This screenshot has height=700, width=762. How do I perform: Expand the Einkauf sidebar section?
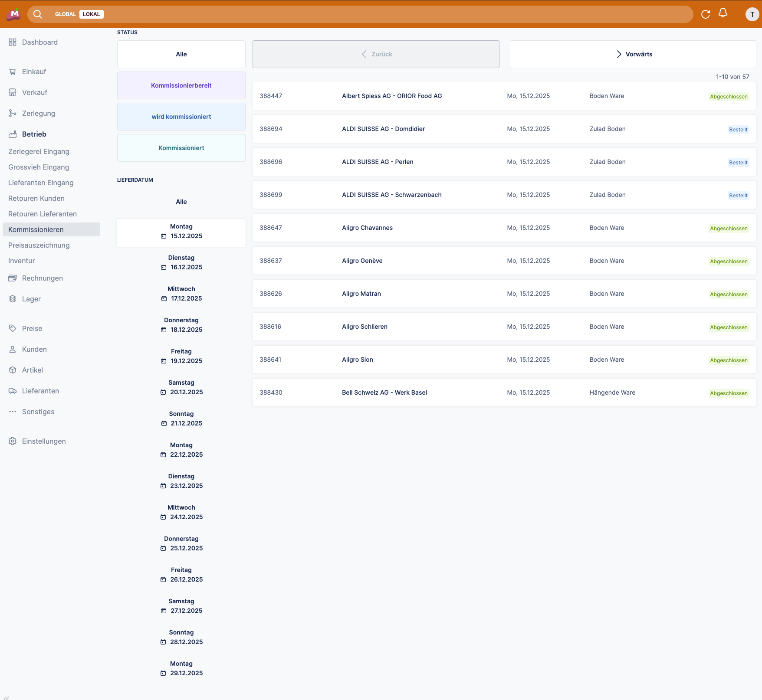coord(34,72)
